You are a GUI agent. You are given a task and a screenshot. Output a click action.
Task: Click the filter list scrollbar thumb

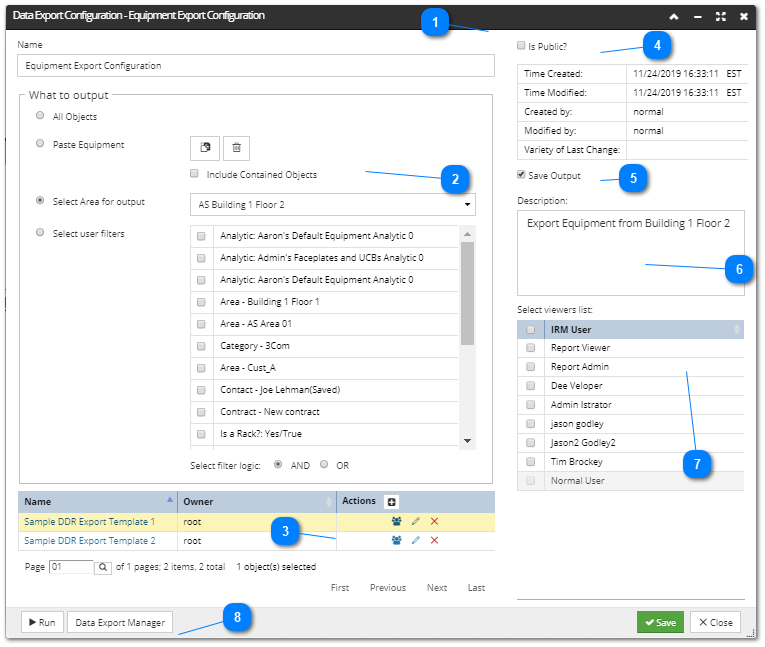[467, 293]
